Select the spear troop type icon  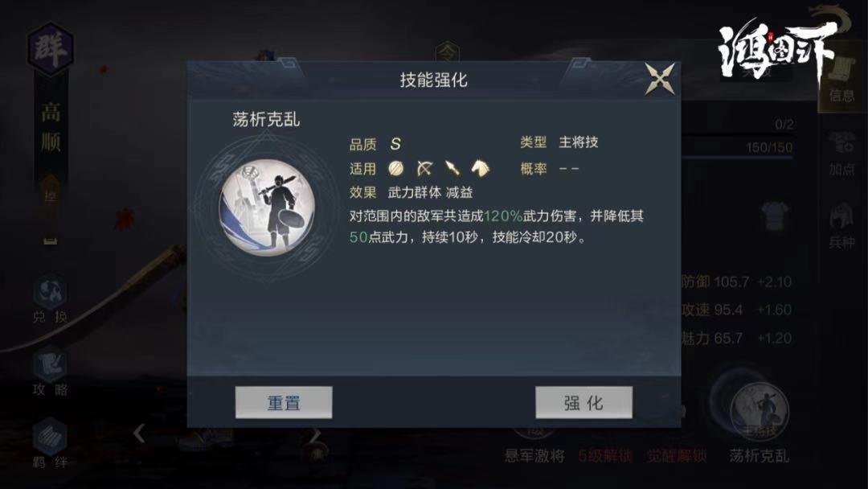(x=452, y=168)
